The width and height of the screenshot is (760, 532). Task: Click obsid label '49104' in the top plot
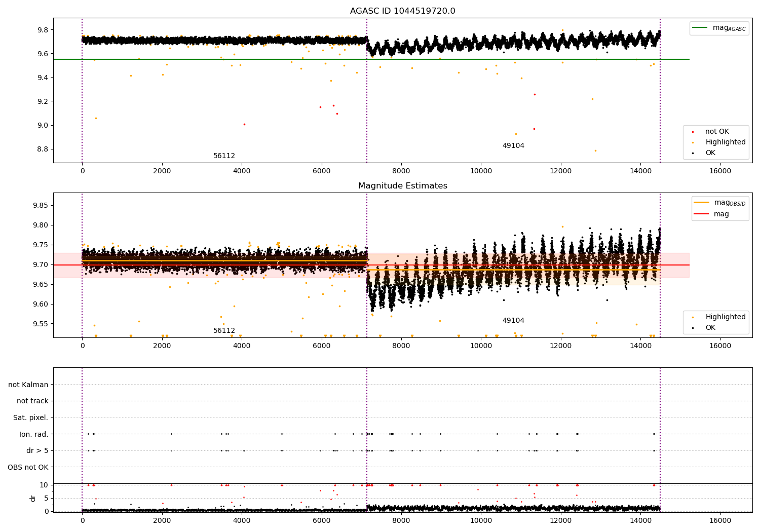point(513,146)
